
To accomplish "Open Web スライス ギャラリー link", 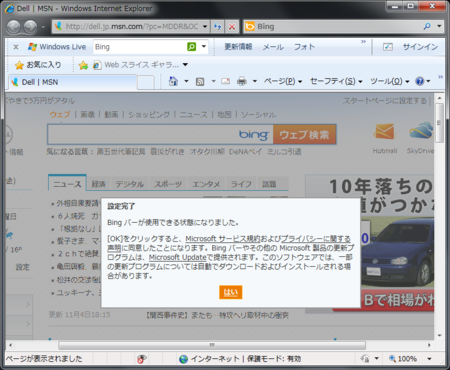I will click(x=136, y=65).
